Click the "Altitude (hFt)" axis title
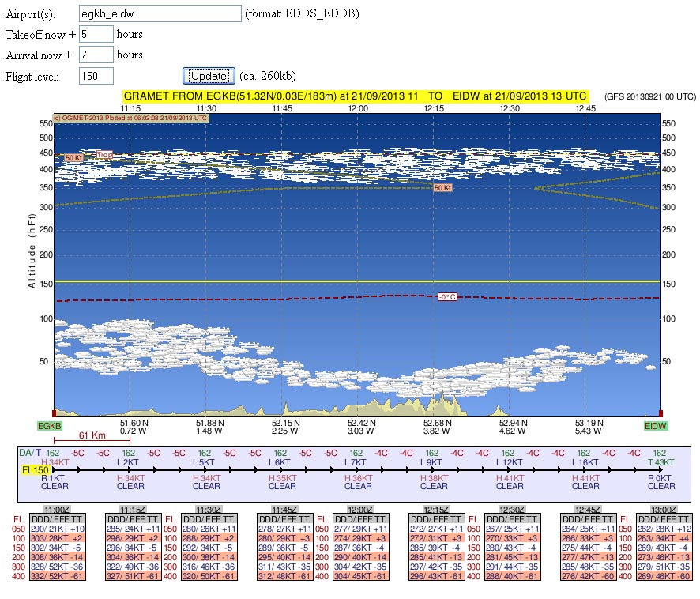The image size is (700, 599). point(32,251)
